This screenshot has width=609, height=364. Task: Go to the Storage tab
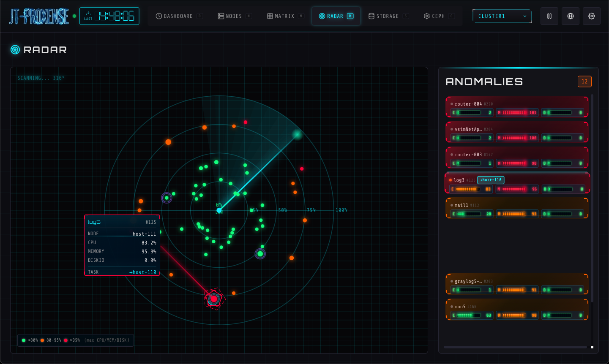click(388, 16)
